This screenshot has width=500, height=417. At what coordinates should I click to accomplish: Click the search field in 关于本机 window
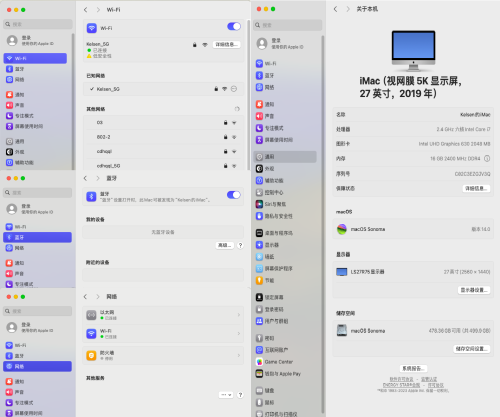pos(288,25)
